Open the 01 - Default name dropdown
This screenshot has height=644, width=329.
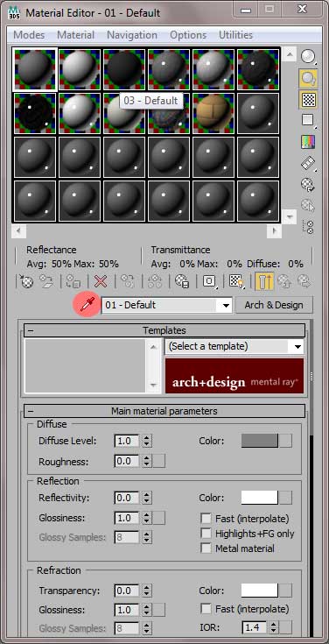[166, 305]
